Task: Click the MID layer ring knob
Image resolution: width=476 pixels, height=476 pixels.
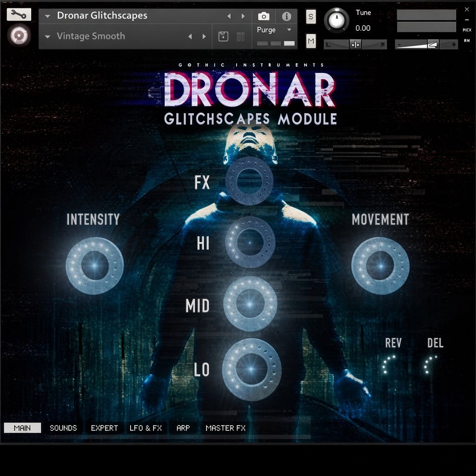Action: point(250,304)
